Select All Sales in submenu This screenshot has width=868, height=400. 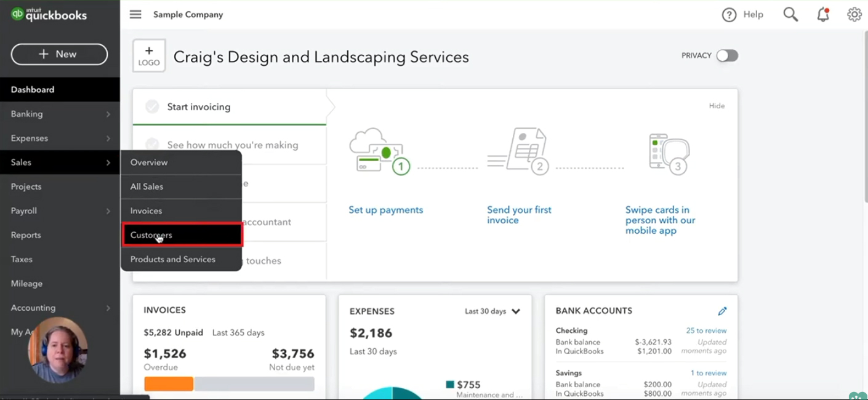(x=181, y=186)
